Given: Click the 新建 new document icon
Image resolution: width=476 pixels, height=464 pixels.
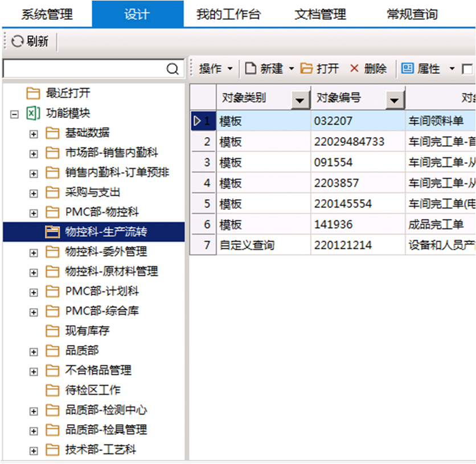Looking at the screenshot, I should [251, 68].
